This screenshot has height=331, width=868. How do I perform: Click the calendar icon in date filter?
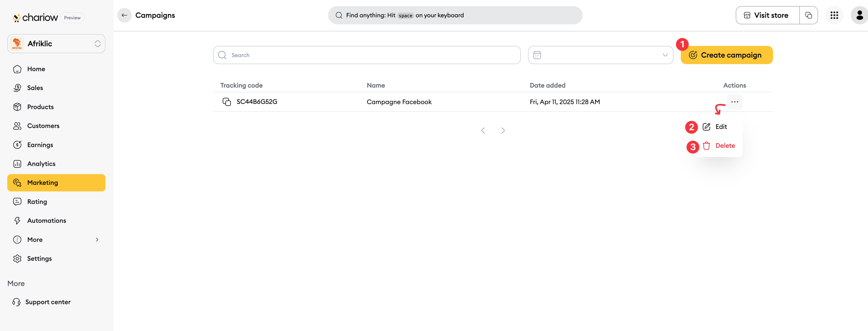click(537, 55)
